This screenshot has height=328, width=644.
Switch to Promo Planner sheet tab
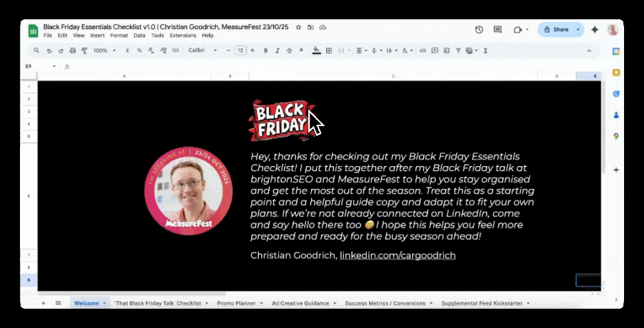point(236,303)
